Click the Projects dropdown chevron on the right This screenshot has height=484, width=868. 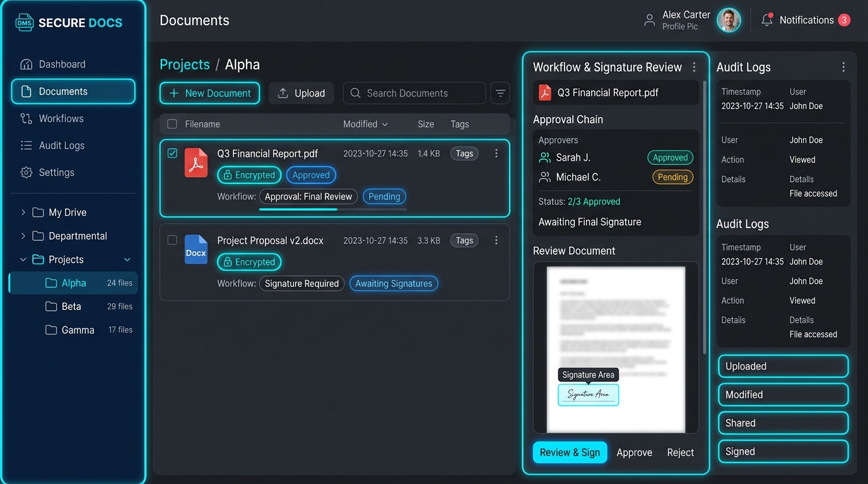[x=127, y=260]
